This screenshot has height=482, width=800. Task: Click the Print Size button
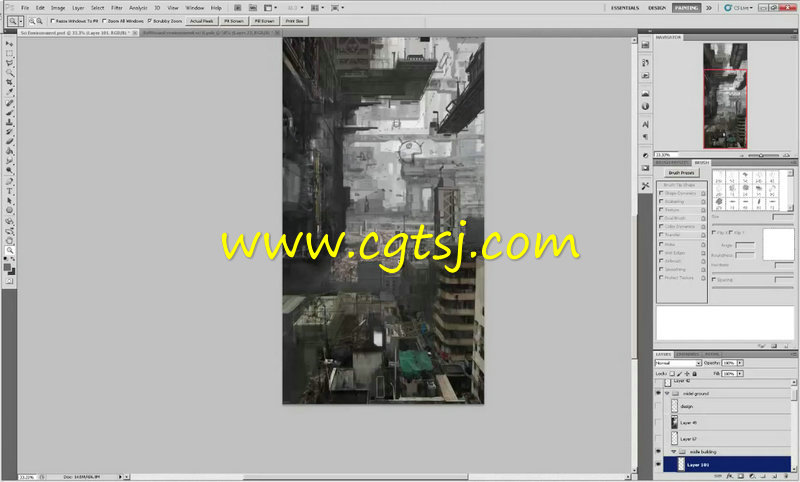[294, 21]
